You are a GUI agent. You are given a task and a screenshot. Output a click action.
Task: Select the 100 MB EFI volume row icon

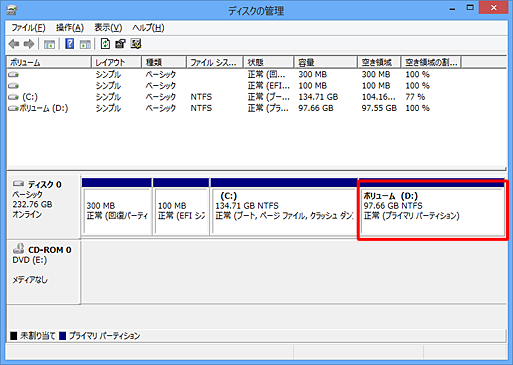pyautogui.click(x=13, y=86)
